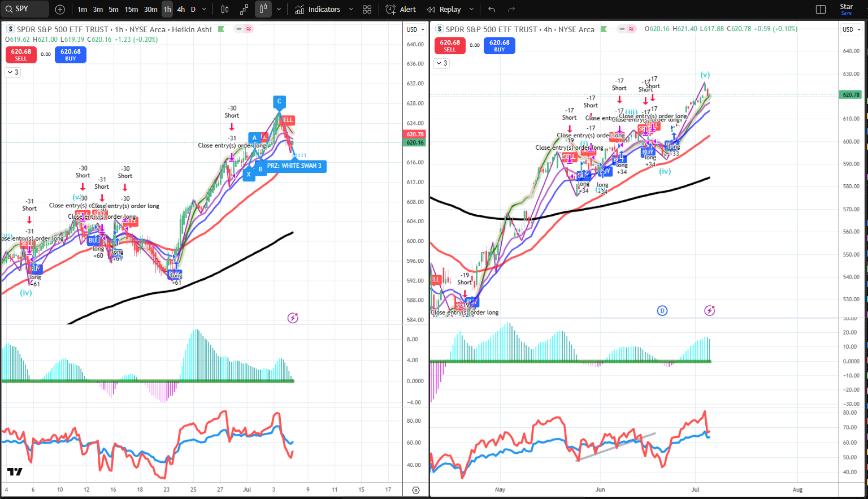This screenshot has height=499, width=868.
Task: Click the 4h chart change value +0.59 (+0.10%)
Action: coord(775,29)
